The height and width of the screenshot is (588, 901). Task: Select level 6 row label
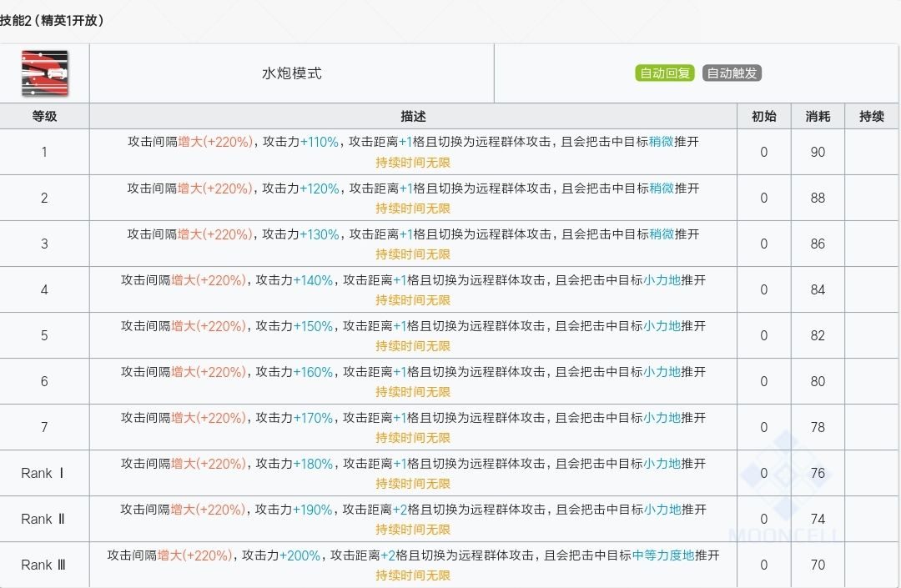[44, 382]
